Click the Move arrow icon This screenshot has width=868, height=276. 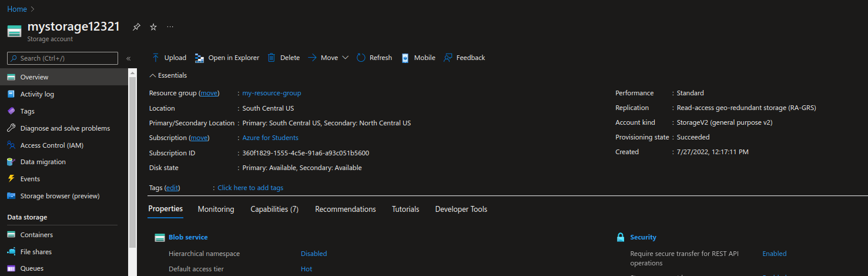point(313,58)
